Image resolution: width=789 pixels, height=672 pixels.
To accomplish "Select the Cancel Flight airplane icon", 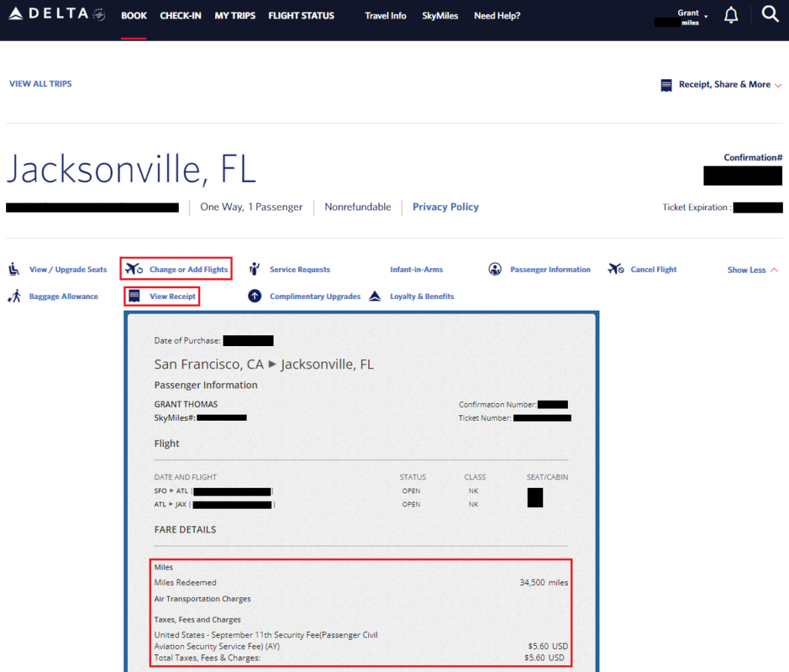I will click(615, 269).
